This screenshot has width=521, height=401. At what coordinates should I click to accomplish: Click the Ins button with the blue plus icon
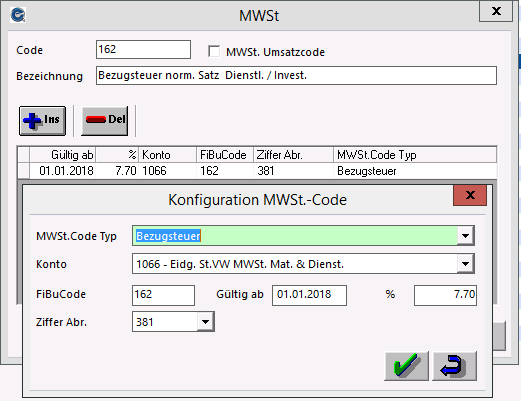tap(42, 121)
